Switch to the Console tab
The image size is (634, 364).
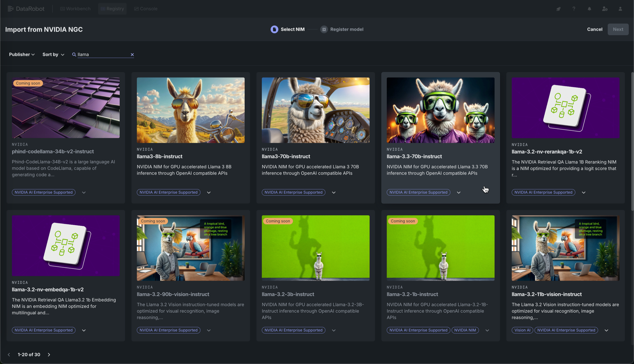[x=146, y=9]
